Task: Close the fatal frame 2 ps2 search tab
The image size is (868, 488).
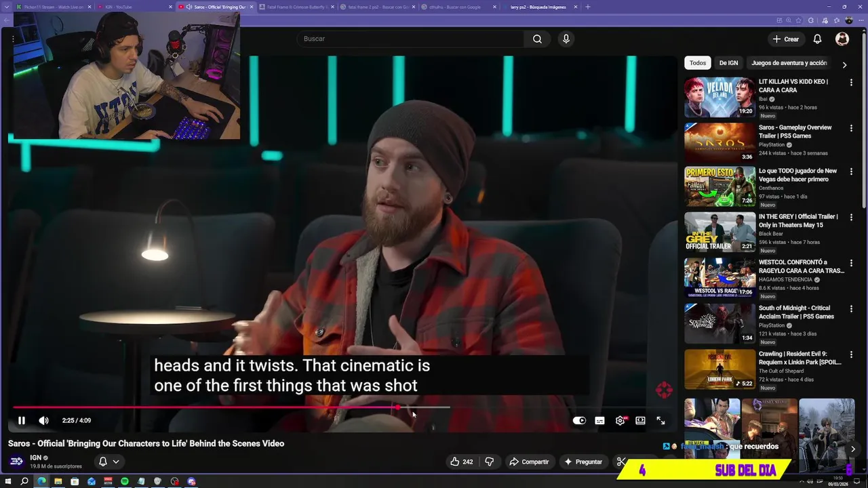Action: coord(414,7)
